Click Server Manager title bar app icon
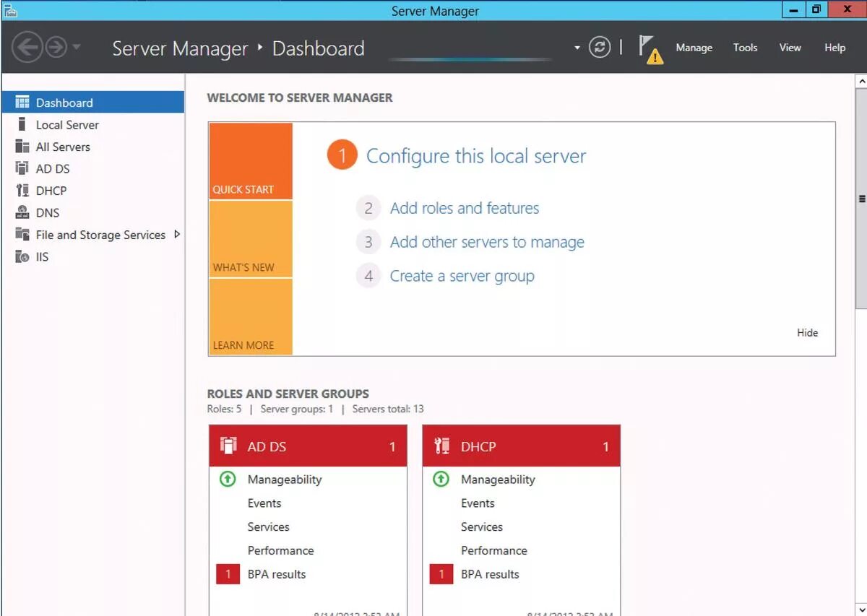The width and height of the screenshot is (867, 616). coord(10,9)
